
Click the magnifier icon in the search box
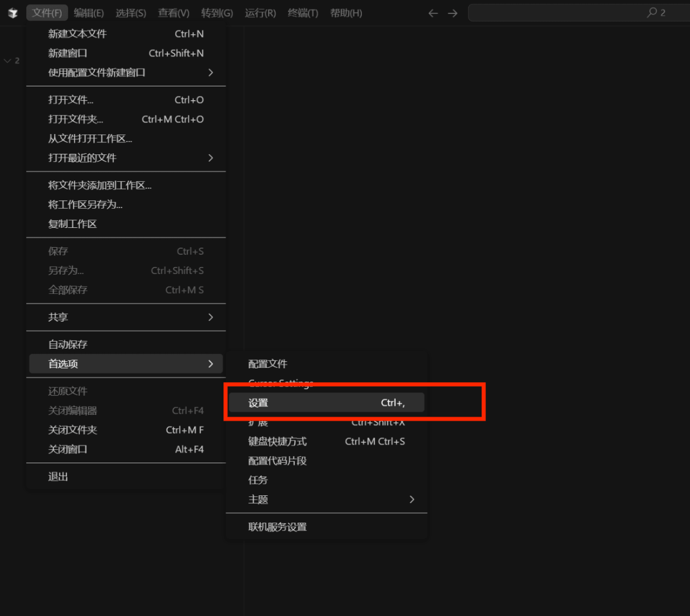[x=653, y=12]
